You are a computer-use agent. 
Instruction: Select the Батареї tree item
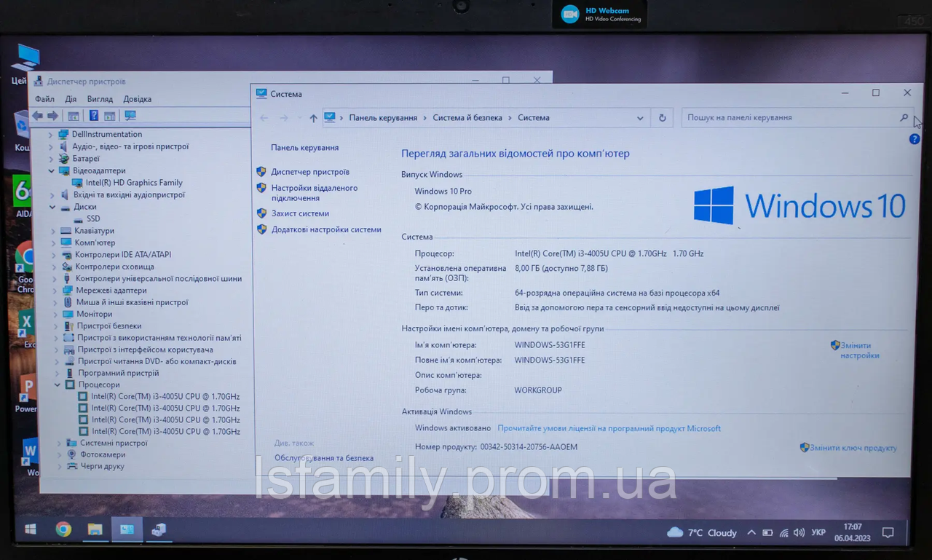pyautogui.click(x=86, y=159)
